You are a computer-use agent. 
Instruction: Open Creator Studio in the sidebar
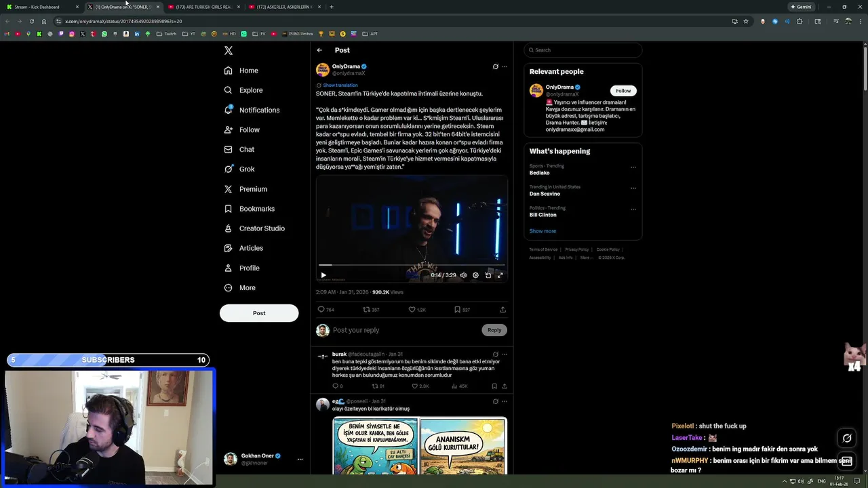(254, 228)
